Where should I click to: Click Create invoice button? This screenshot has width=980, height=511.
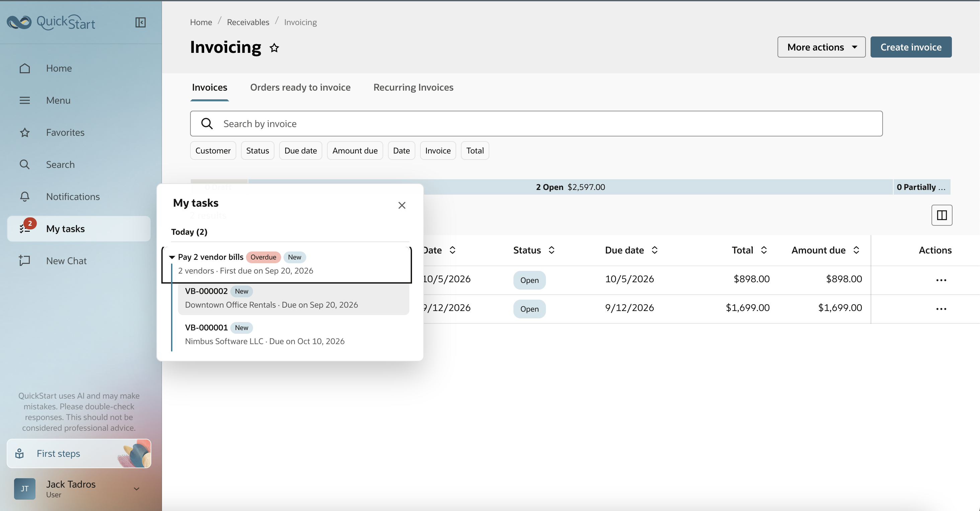pyautogui.click(x=911, y=47)
